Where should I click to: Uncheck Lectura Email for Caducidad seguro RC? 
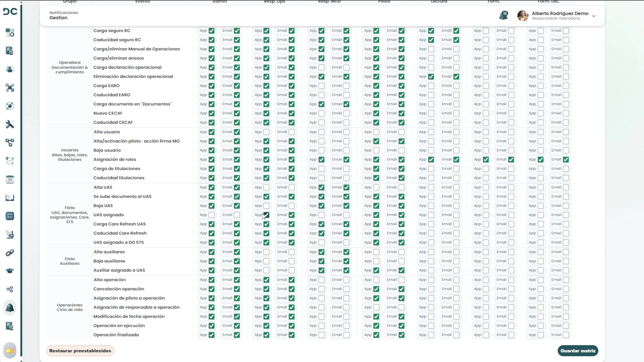[456, 40]
